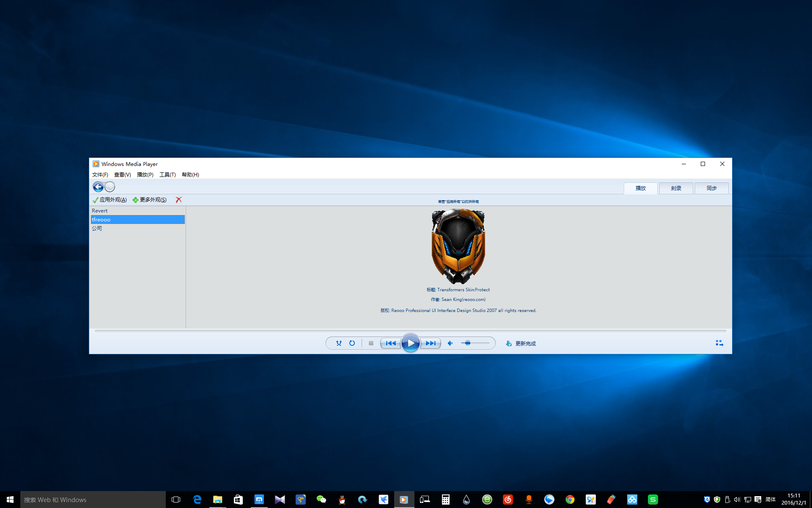This screenshot has height=508, width=812.
Task: Click the system tray volume icon
Action: (737, 500)
